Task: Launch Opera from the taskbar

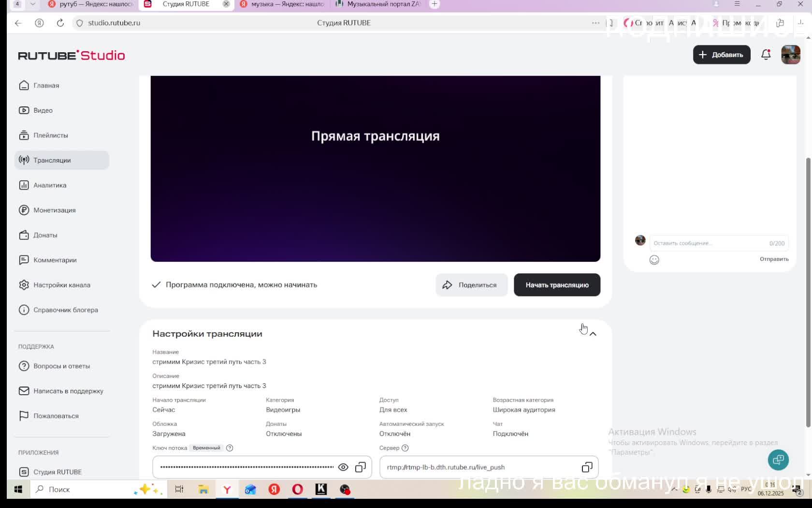Action: (298, 489)
